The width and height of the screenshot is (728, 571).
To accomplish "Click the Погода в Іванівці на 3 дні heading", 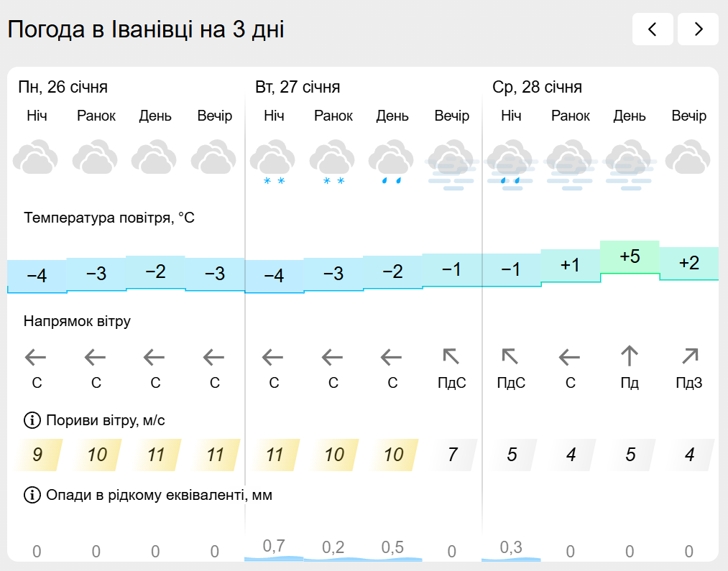I will [x=146, y=30].
